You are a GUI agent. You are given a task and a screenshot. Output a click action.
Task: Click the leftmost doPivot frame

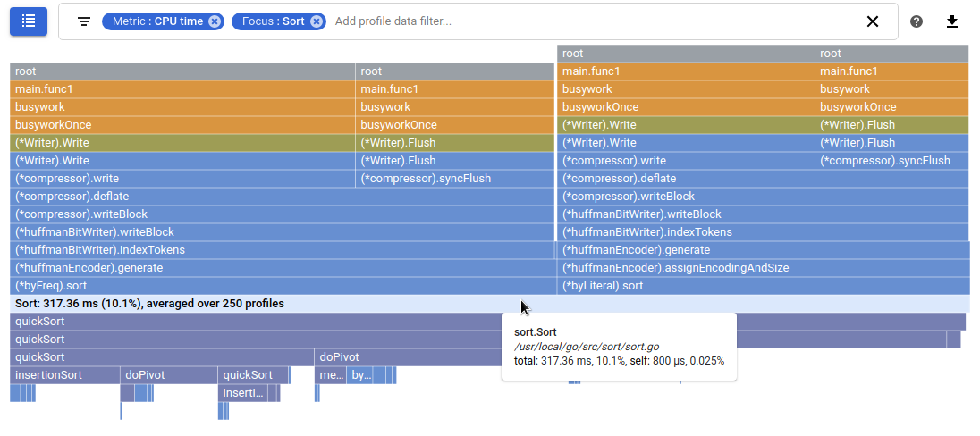[x=168, y=375]
